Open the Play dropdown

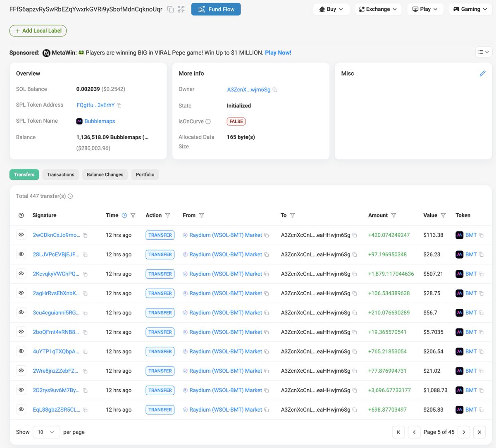click(425, 9)
